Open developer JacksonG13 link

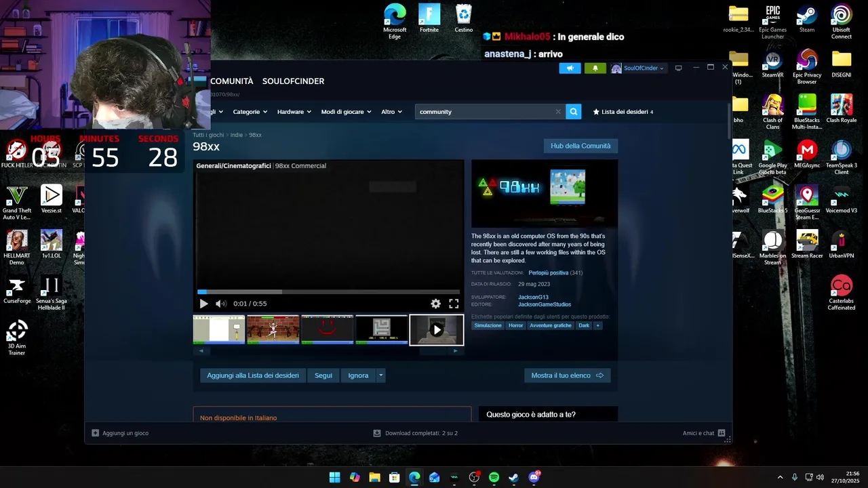(x=533, y=297)
